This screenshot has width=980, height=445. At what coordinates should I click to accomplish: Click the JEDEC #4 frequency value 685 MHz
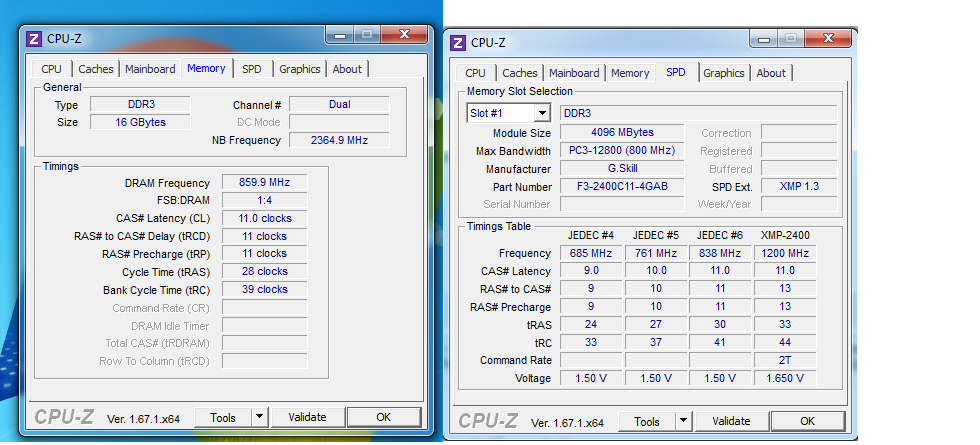tap(591, 253)
